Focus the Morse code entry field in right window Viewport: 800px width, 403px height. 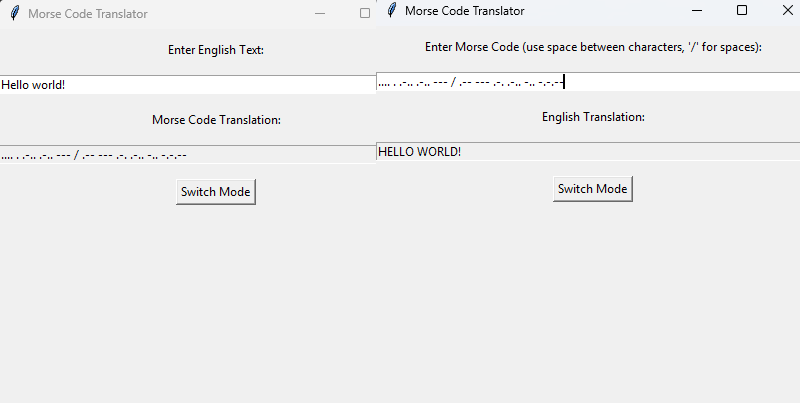(x=588, y=82)
